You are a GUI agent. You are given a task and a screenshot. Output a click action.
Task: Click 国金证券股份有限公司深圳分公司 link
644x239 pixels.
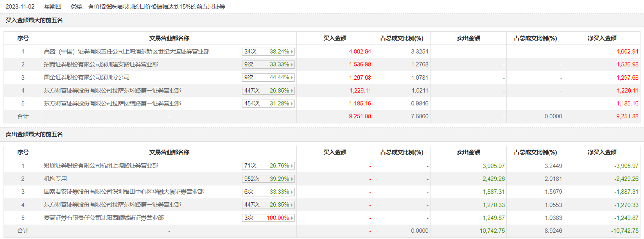tap(86, 77)
